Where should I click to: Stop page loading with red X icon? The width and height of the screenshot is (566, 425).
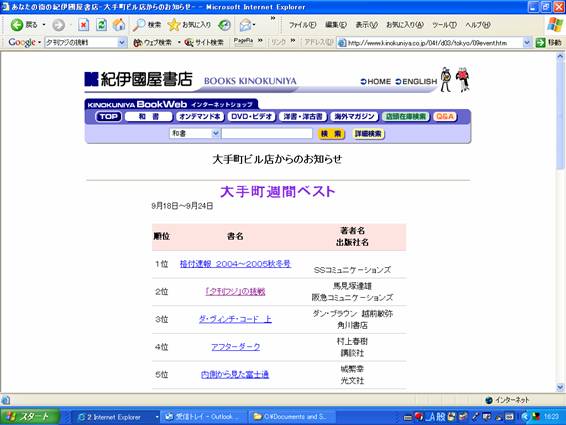point(83,25)
